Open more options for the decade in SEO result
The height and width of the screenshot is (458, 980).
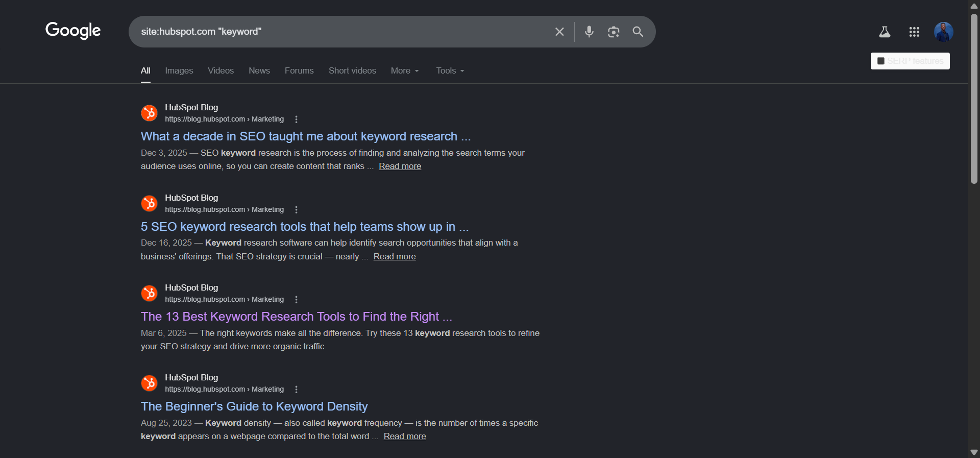296,119
